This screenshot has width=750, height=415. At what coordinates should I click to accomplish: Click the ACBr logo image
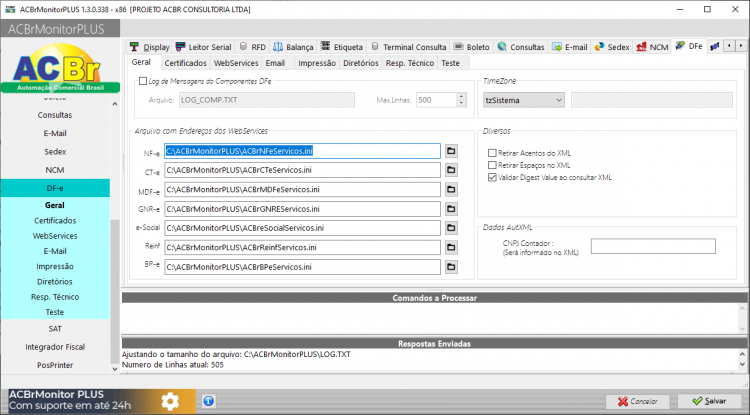(x=60, y=68)
